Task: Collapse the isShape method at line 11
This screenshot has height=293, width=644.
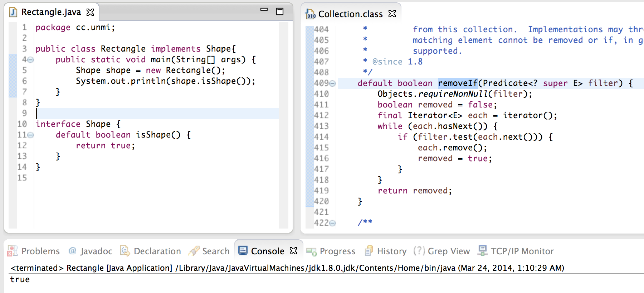Action: tap(31, 135)
